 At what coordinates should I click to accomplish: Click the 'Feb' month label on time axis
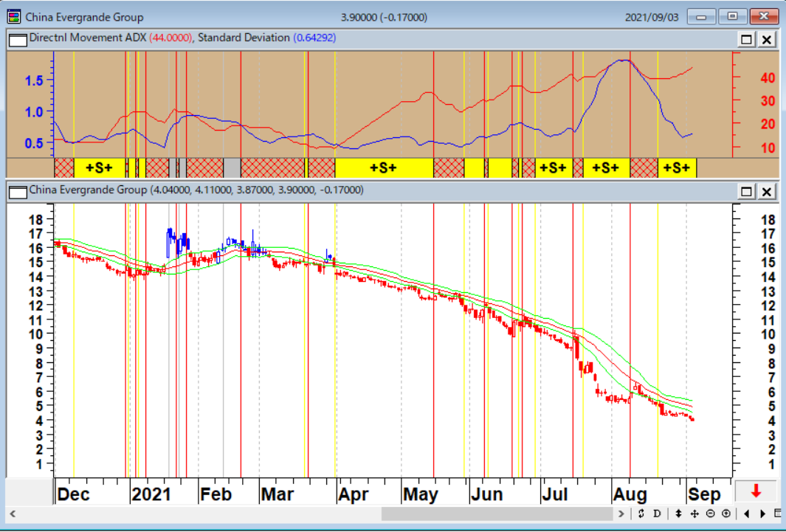(216, 494)
